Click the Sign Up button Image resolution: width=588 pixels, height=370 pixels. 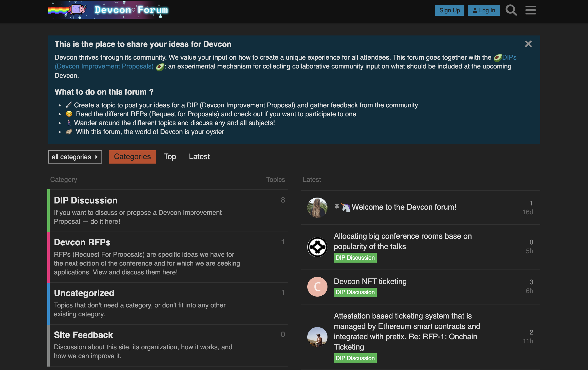449,10
